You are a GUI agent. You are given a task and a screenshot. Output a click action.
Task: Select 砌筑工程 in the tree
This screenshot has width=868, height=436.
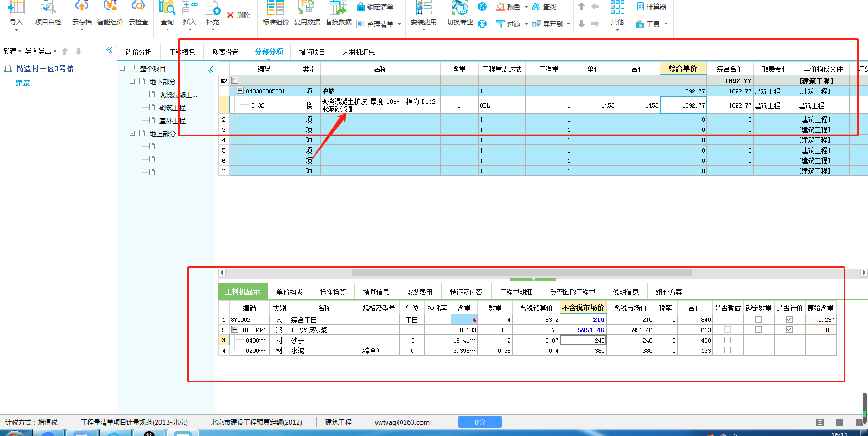tap(173, 108)
